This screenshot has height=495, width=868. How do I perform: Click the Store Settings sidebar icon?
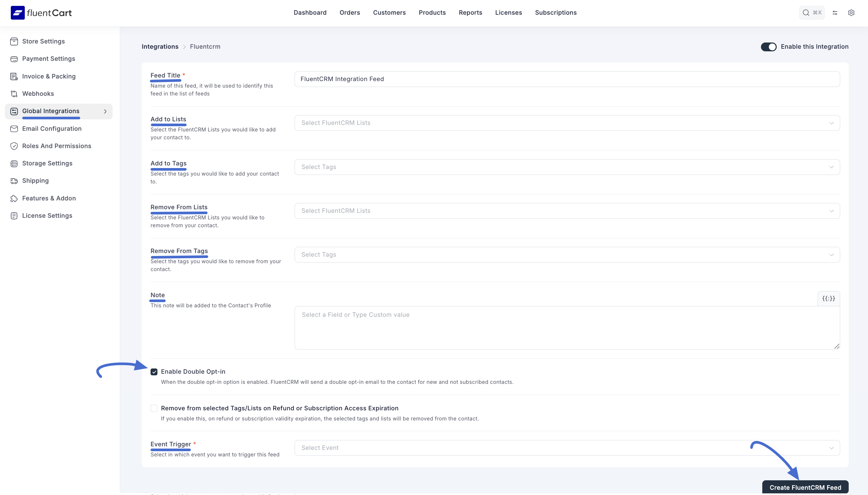(14, 42)
